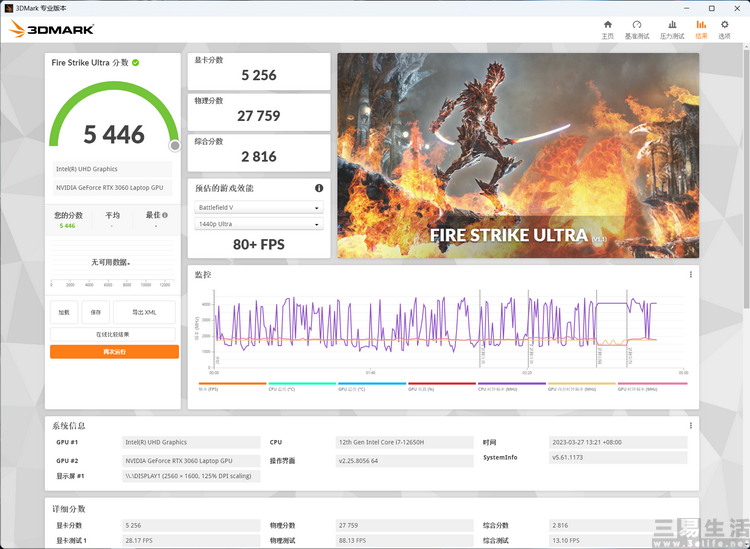Viewport: 750px width, 549px height.
Task: Click the 3DMark app icon in title bar
Action: [8, 8]
